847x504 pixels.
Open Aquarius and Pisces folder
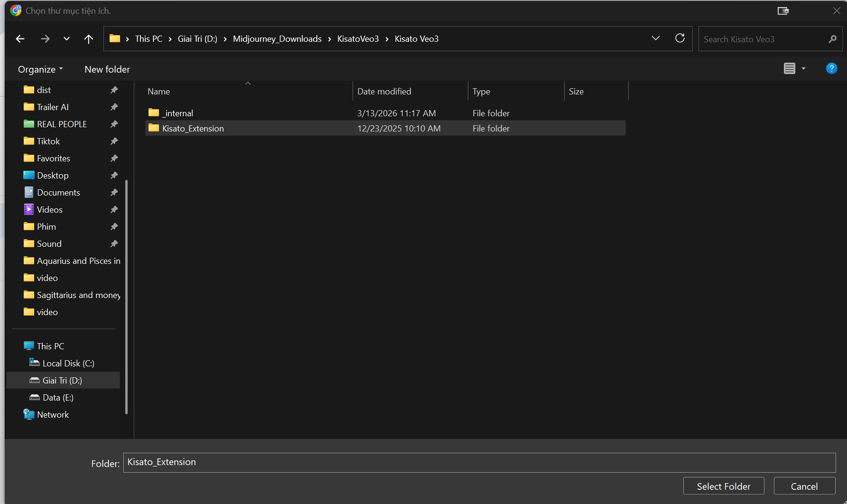point(78,261)
